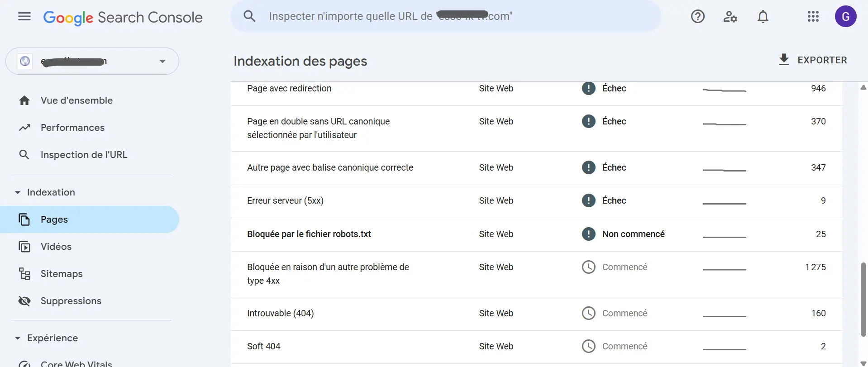The width and height of the screenshot is (868, 367).
Task: Click the help question mark icon
Action: click(697, 17)
